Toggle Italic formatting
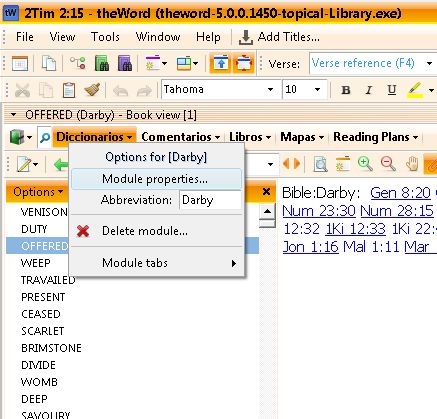 368,90
